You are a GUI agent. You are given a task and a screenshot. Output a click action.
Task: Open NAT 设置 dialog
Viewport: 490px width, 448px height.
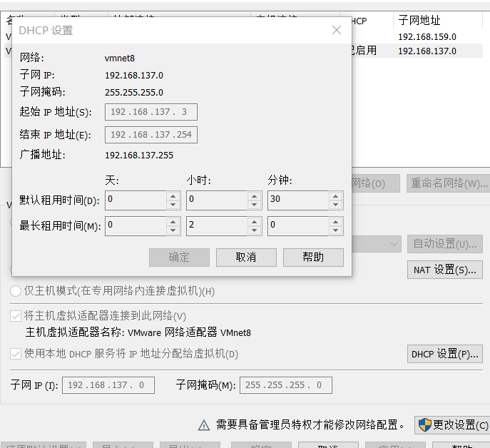[444, 270]
